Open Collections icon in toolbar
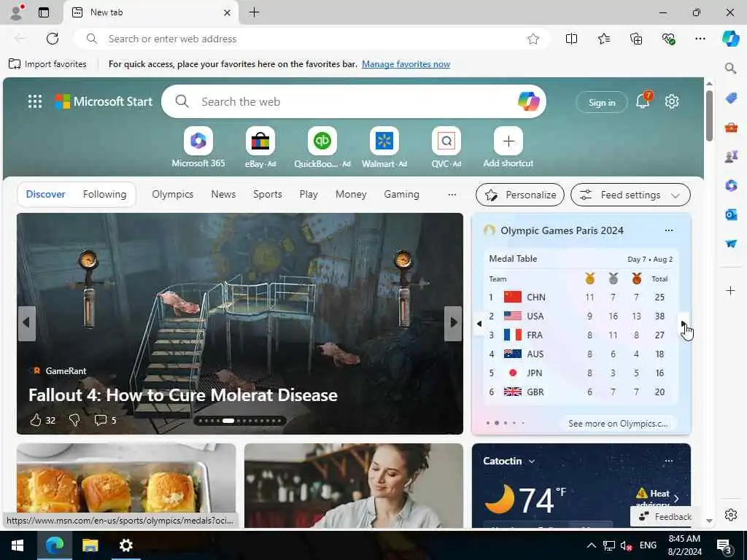Viewport: 747px width, 560px height. click(x=636, y=39)
